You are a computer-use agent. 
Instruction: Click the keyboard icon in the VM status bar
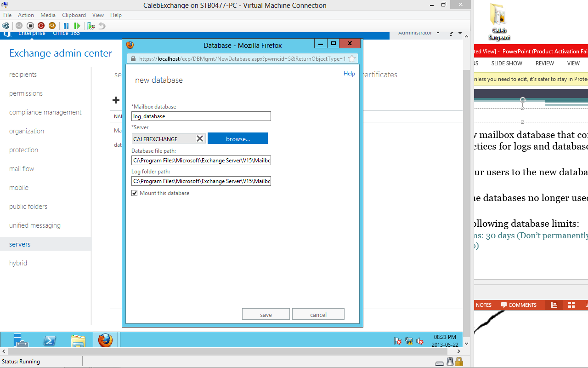(440, 363)
